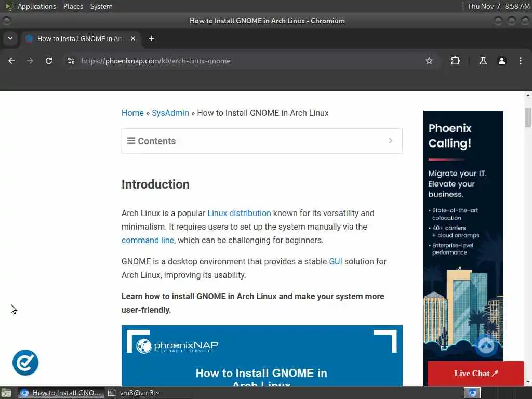Viewport: 532px width, 399px height.
Task: Click the phoenixNAP logo in the article image
Action: point(178,346)
